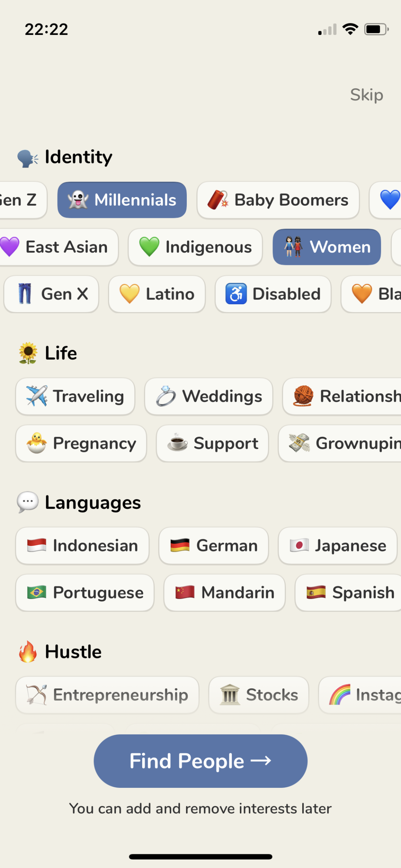Tap the Indonesian language option

click(82, 546)
